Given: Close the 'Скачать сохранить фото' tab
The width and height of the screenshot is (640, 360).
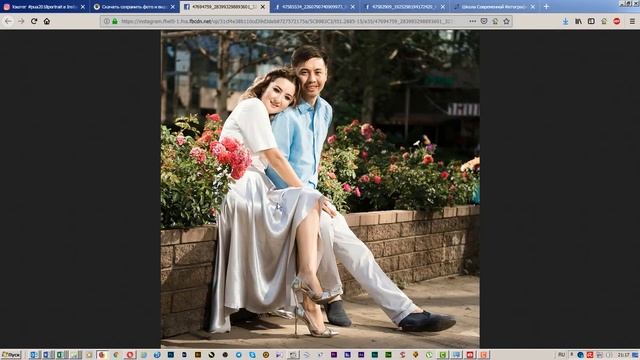Looking at the screenshot, I should pyautogui.click(x=173, y=7).
